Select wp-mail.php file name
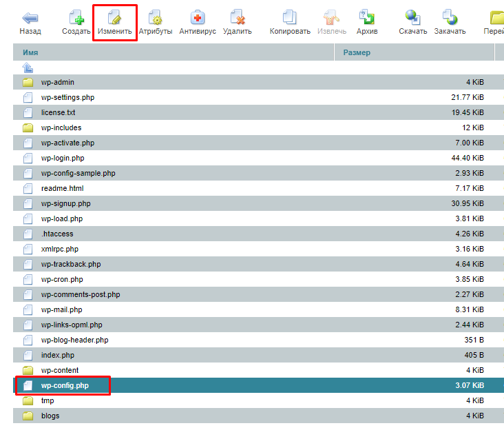 pos(62,309)
